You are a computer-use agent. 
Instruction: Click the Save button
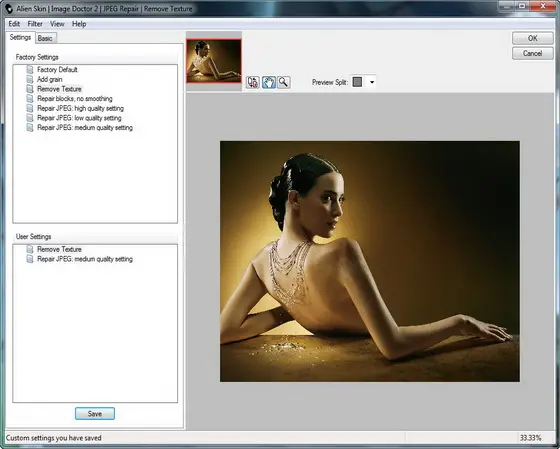[x=95, y=414]
